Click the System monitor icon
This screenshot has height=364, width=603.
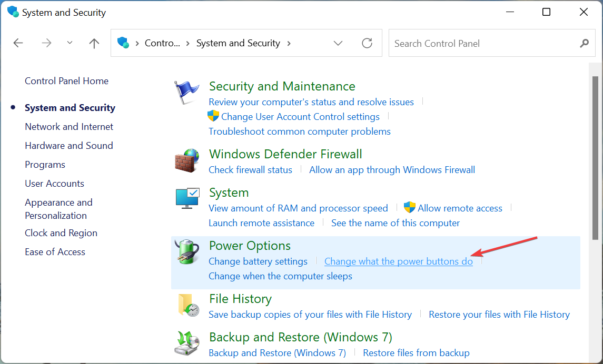click(187, 198)
